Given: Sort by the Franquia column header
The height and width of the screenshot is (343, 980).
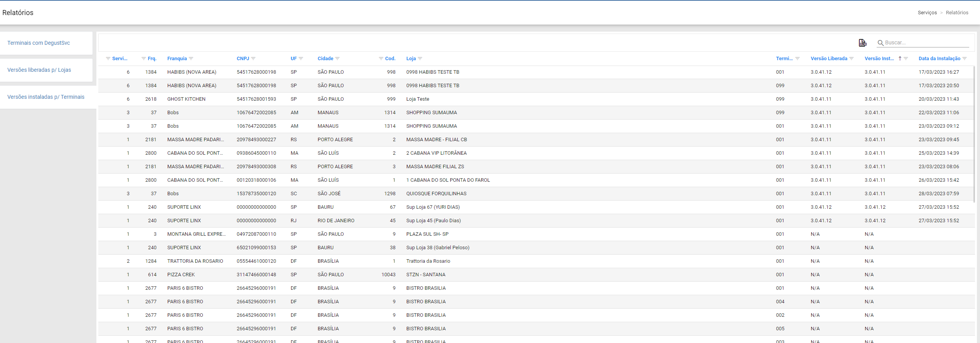Looking at the screenshot, I should (177, 59).
